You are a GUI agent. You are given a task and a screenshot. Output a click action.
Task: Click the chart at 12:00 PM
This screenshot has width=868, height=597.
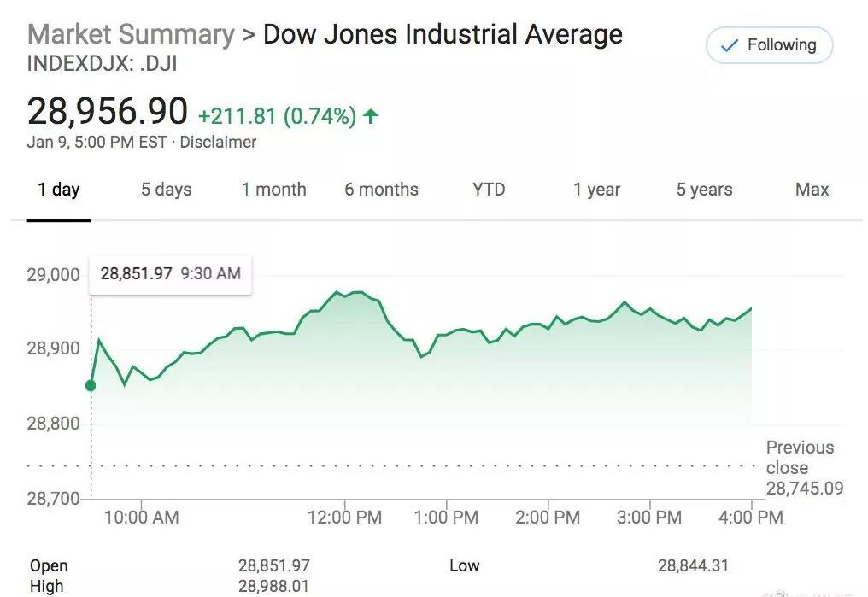(x=345, y=296)
